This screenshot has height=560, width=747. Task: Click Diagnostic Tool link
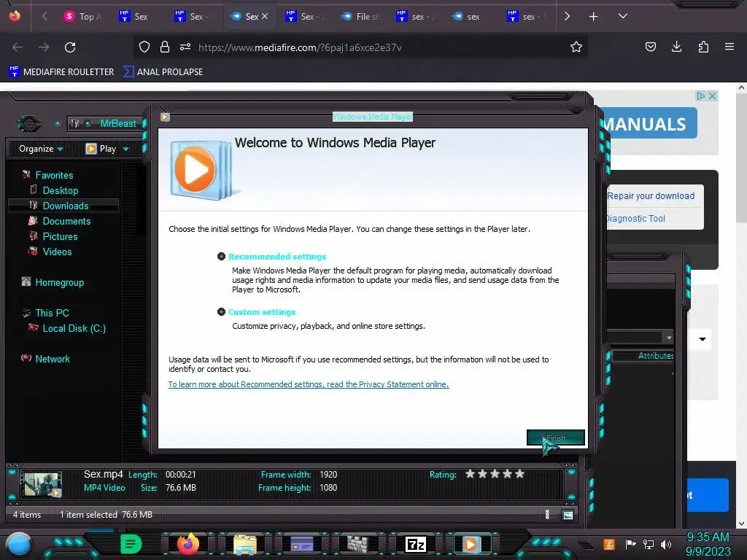pos(635,219)
